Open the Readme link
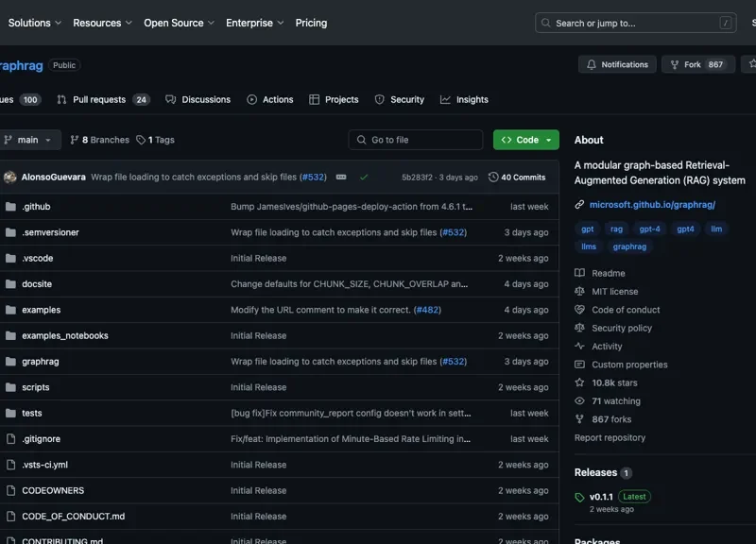This screenshot has width=756, height=544. click(x=600, y=273)
